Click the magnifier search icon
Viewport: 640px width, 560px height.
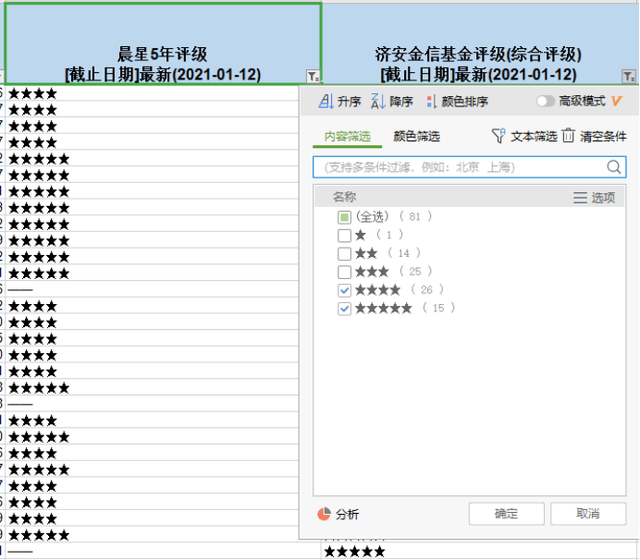(x=614, y=167)
